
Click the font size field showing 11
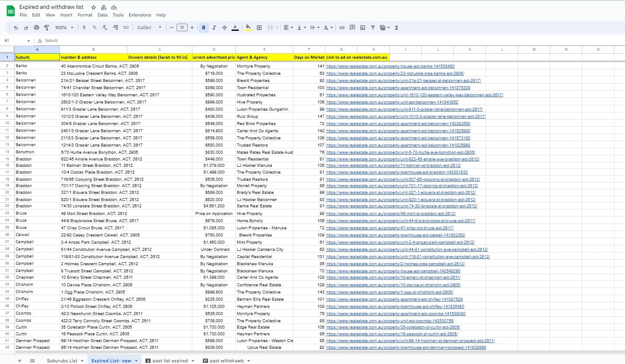pyautogui.click(x=182, y=27)
